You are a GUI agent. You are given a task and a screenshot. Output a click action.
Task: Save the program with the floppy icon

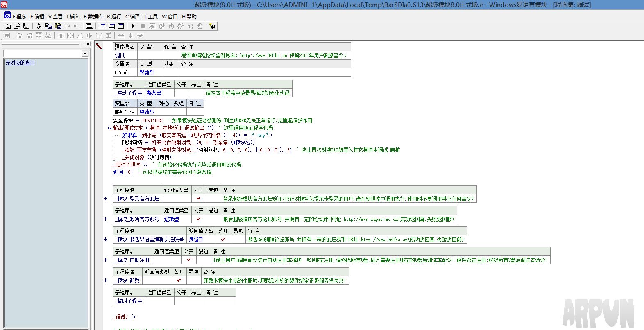26,26
